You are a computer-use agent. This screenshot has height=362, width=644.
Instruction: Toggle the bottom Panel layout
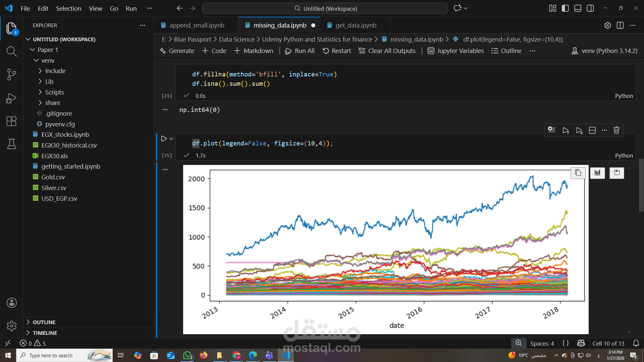pos(578,8)
